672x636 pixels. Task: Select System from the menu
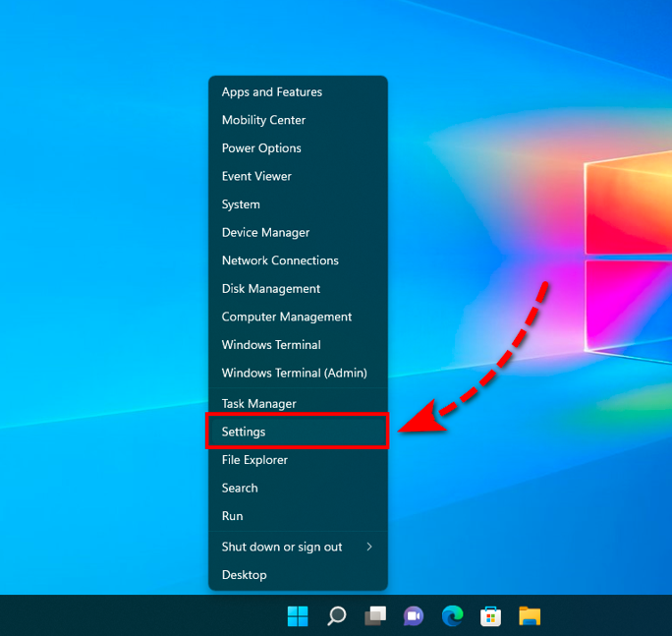pyautogui.click(x=298, y=204)
